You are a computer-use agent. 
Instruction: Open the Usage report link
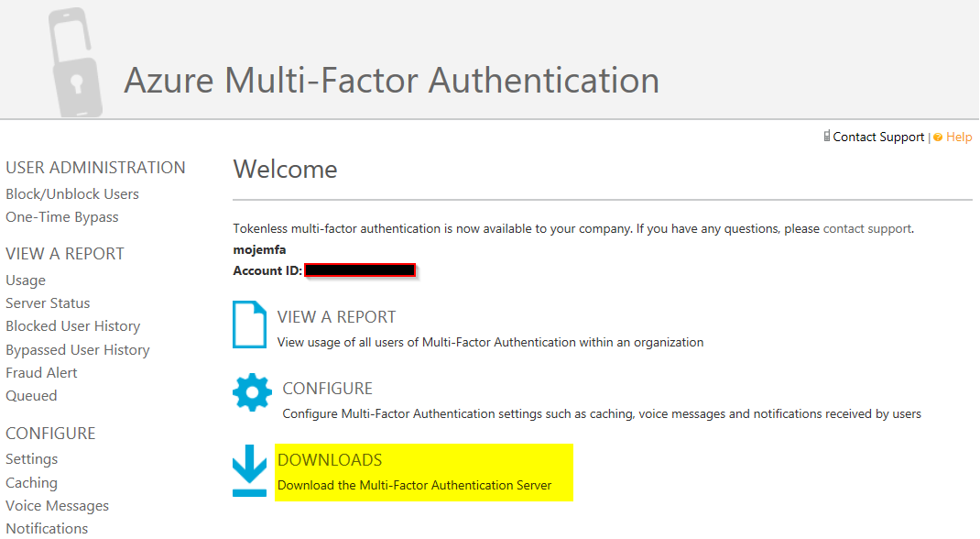tap(26, 280)
